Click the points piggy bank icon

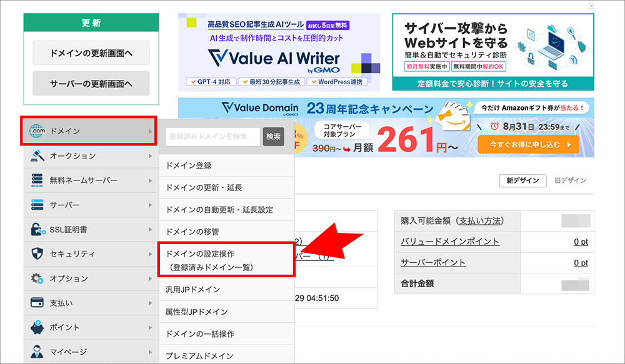37,327
